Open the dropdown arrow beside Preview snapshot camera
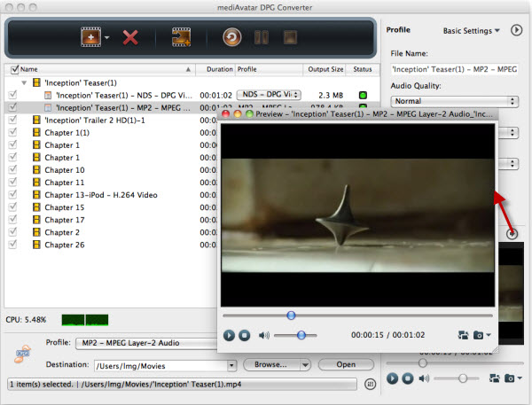532x405 pixels. 489,335
